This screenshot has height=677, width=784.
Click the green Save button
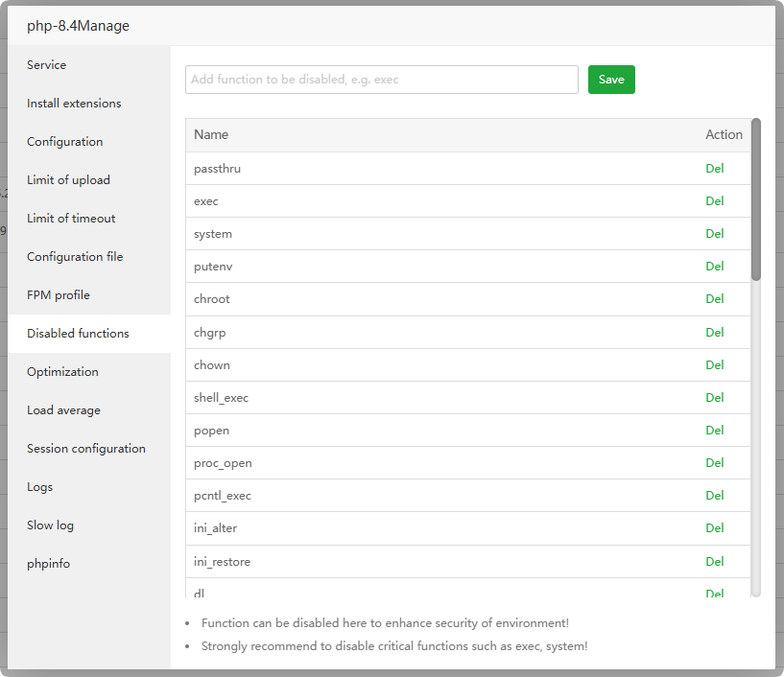pyautogui.click(x=611, y=80)
